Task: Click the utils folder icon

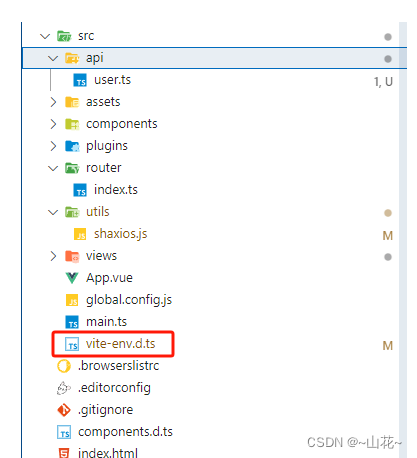Action: click(72, 212)
